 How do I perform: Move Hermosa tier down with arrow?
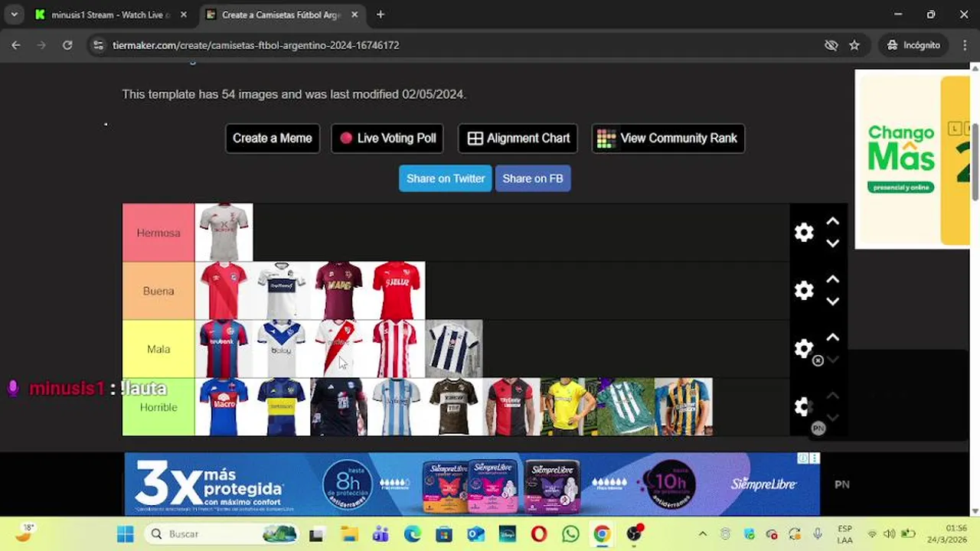(833, 243)
